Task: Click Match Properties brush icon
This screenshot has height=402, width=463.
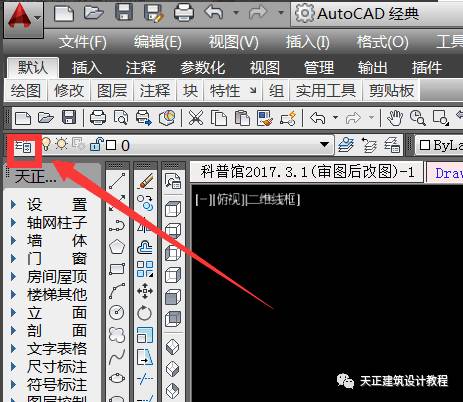Action: (265, 118)
